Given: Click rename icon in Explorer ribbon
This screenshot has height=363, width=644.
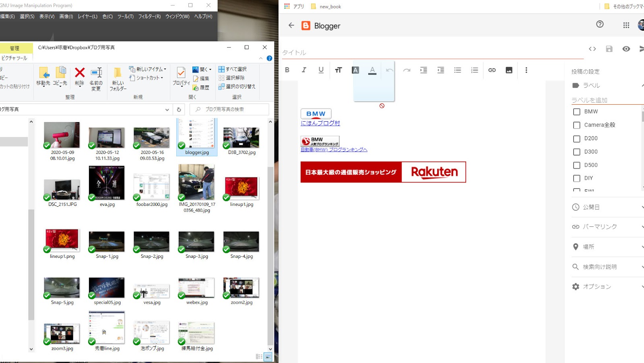Looking at the screenshot, I should [x=96, y=79].
